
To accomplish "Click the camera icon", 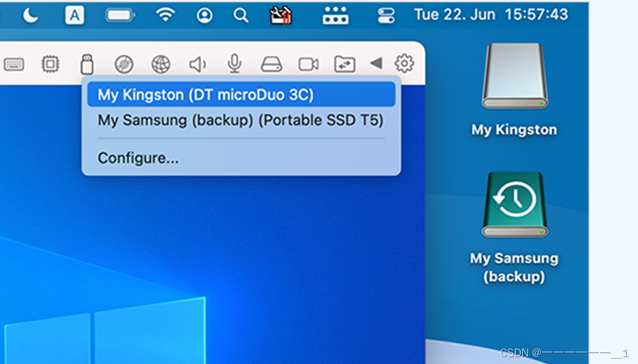I will pos(308,64).
